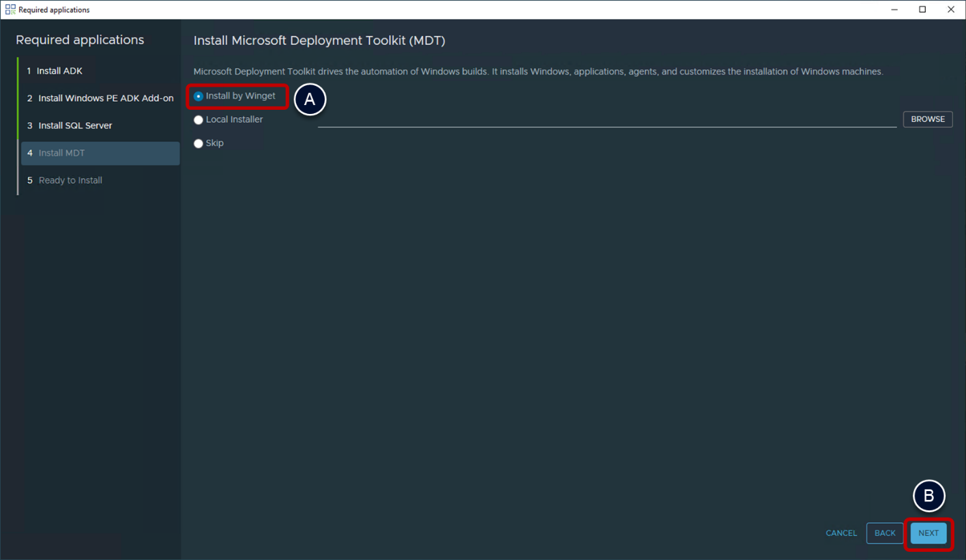This screenshot has height=560, width=966.
Task: Click the Required applications title bar icon
Action: [x=10, y=10]
